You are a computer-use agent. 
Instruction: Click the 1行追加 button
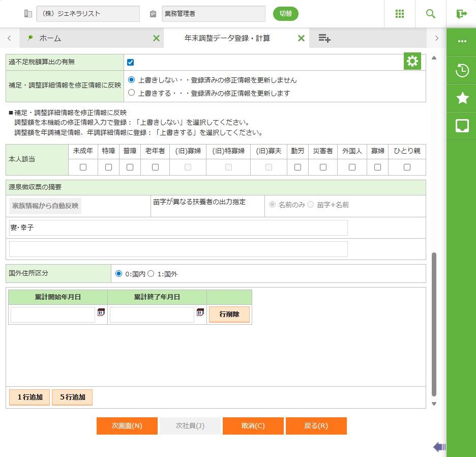pos(30,397)
